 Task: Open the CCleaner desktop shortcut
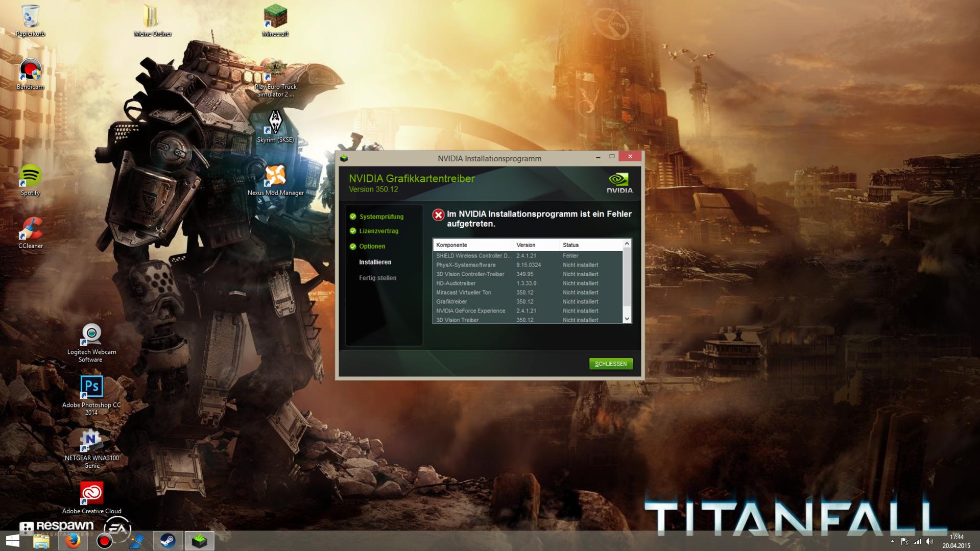(x=30, y=233)
